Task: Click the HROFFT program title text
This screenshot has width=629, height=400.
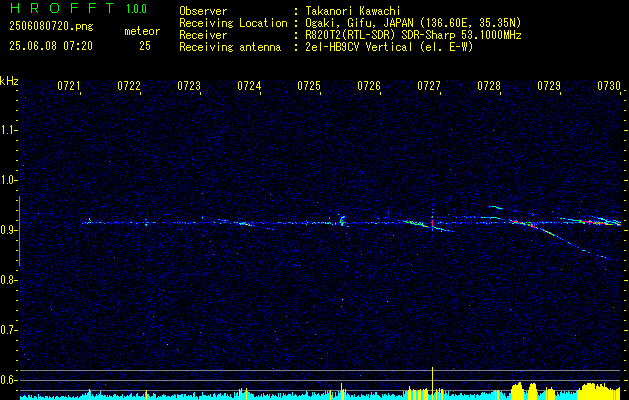Action: point(61,8)
